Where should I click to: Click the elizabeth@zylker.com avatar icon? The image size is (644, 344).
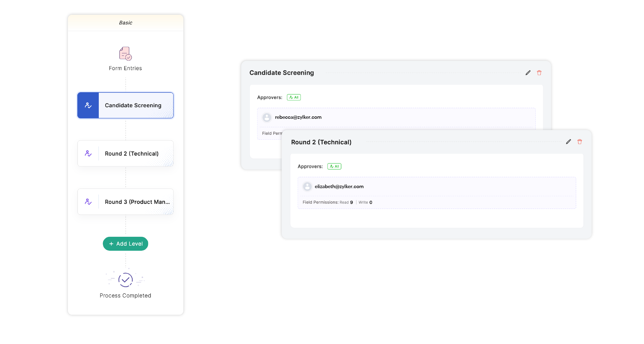click(307, 187)
